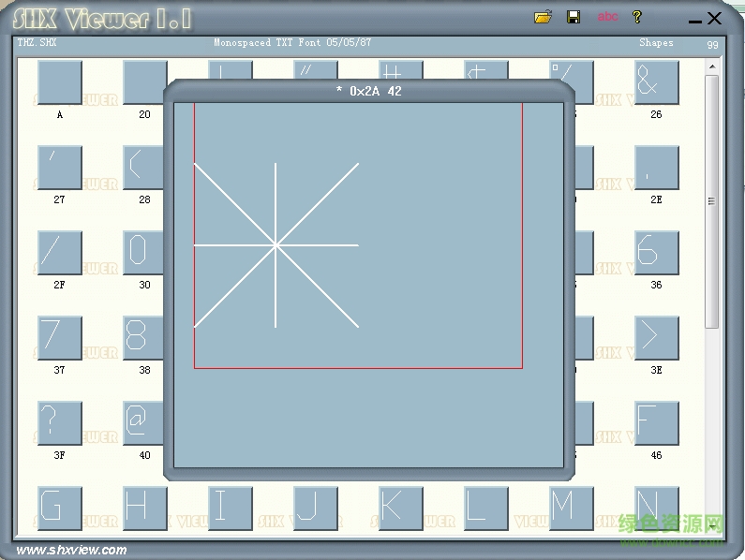Open the www.shxview.com link
This screenshot has height=560, width=745.
(x=71, y=550)
